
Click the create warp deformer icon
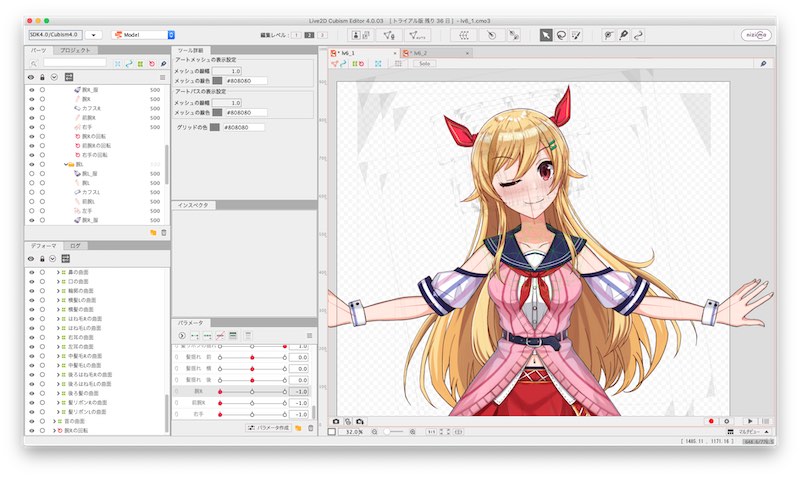pos(464,35)
